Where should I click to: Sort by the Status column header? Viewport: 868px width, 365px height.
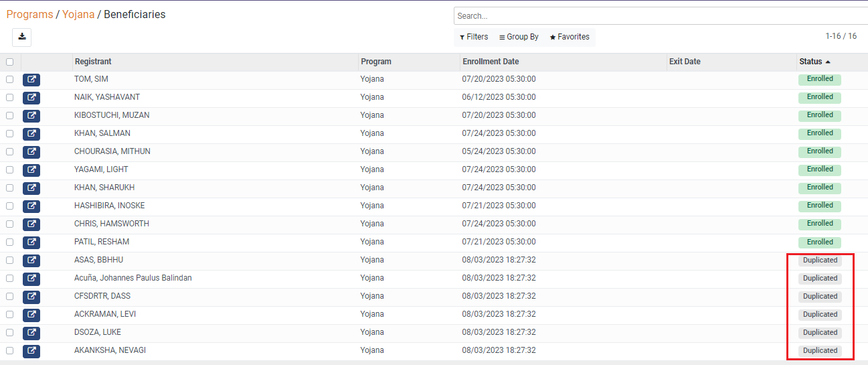(x=810, y=62)
